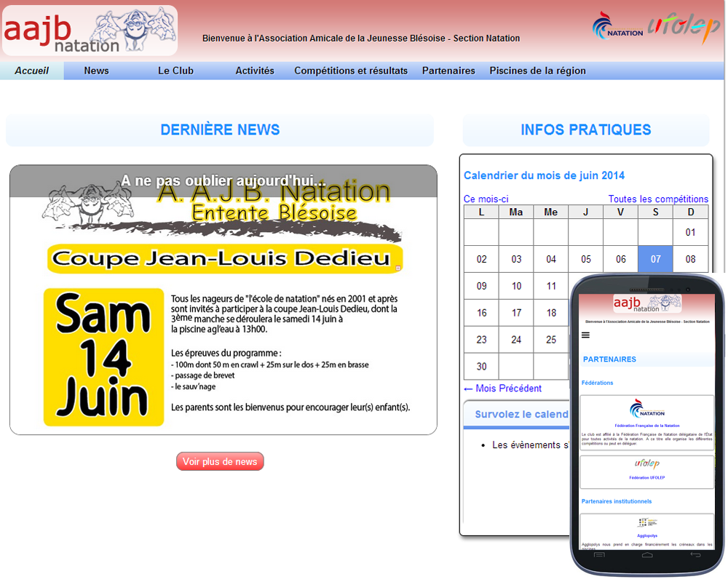Select day 30 in the June calendar
728x582 pixels.
coord(481,367)
